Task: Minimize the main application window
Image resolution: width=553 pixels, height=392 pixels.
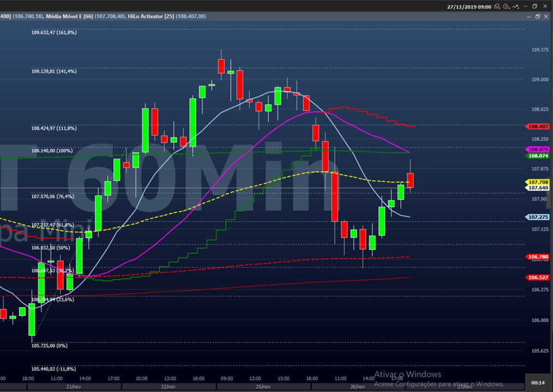Action: pyautogui.click(x=526, y=7)
